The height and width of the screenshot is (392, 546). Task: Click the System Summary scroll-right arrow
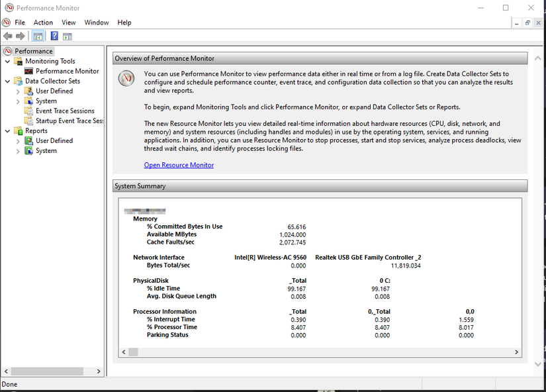(x=517, y=352)
